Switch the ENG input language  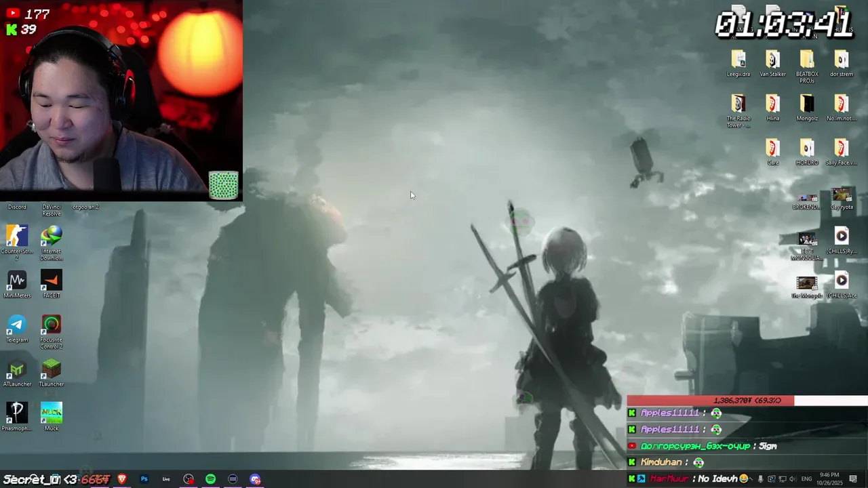pos(806,479)
